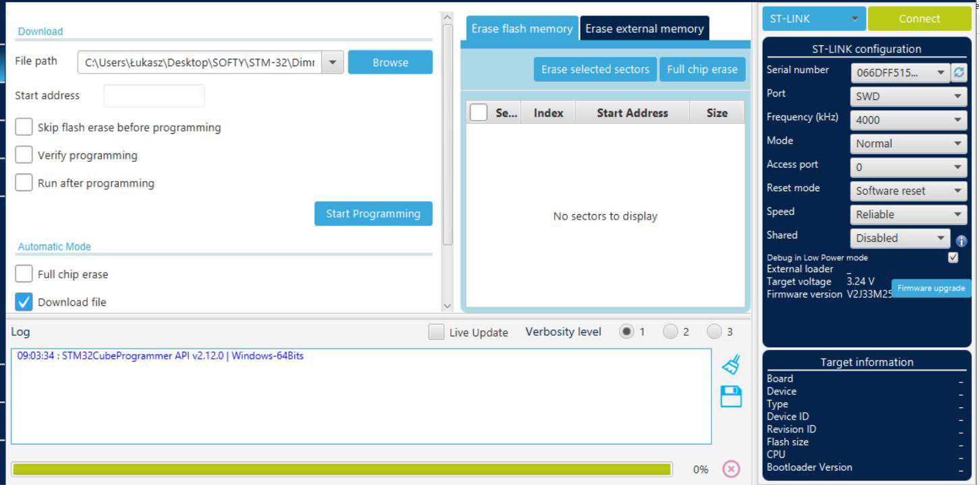Viewport: 980px width, 485px height.
Task: Enable Run after programming checkbox
Action: tap(24, 183)
